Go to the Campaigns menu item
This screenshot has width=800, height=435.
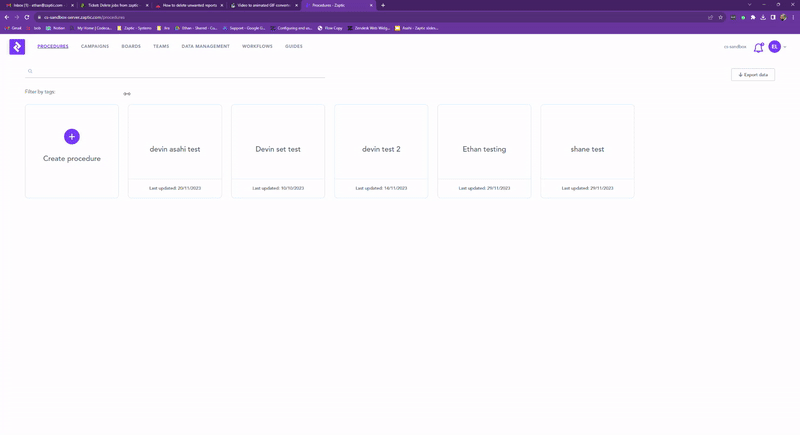(x=95, y=47)
